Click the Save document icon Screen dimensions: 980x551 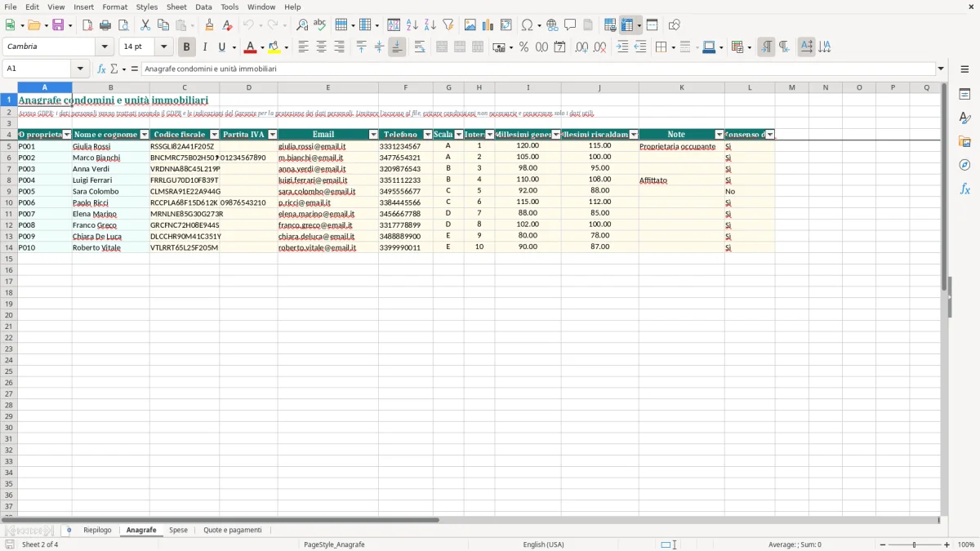[58, 25]
